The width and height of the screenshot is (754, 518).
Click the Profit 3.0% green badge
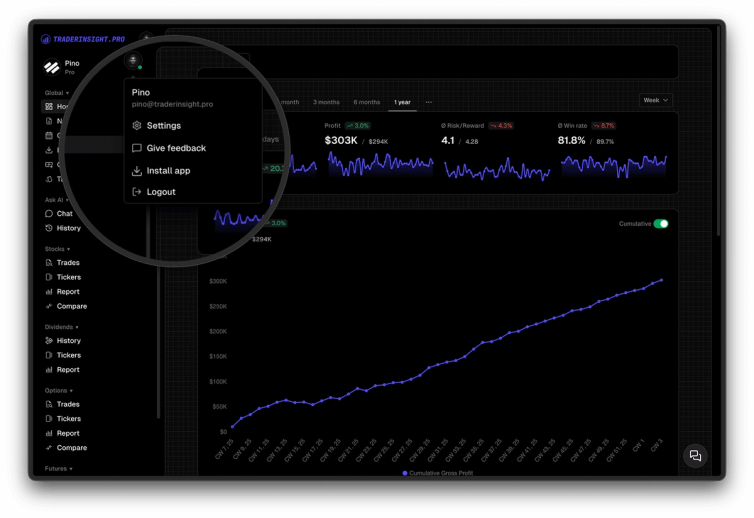tap(357, 126)
